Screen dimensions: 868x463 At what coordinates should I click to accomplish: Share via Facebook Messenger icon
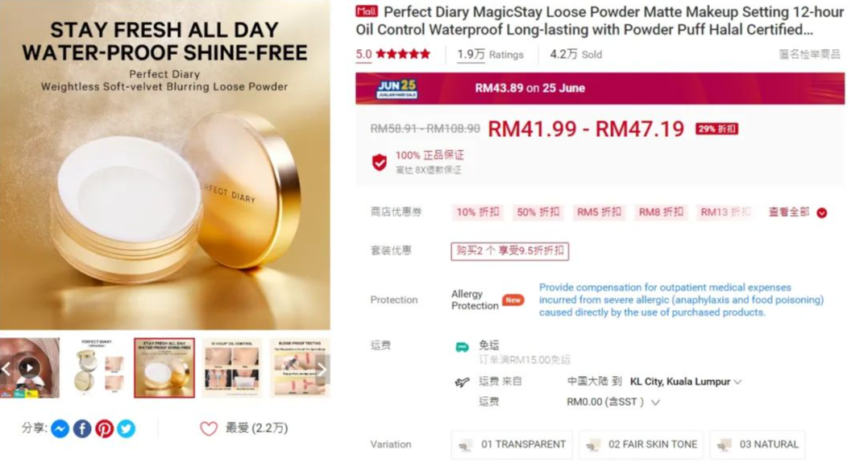pyautogui.click(x=60, y=428)
